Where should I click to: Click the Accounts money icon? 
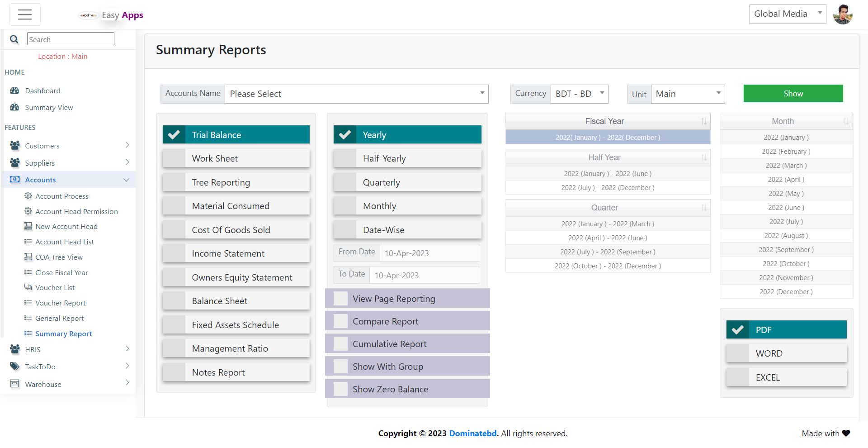coord(15,180)
